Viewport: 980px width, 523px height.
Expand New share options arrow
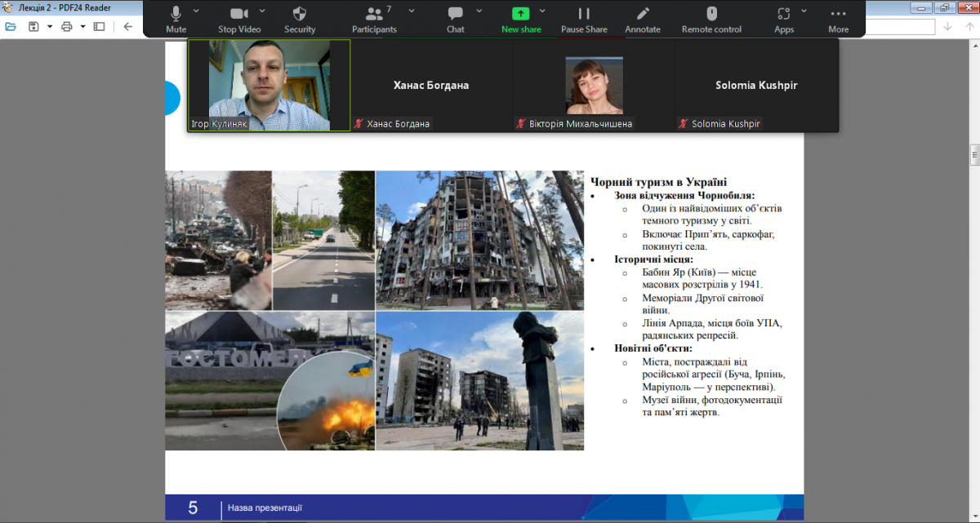pos(543,11)
